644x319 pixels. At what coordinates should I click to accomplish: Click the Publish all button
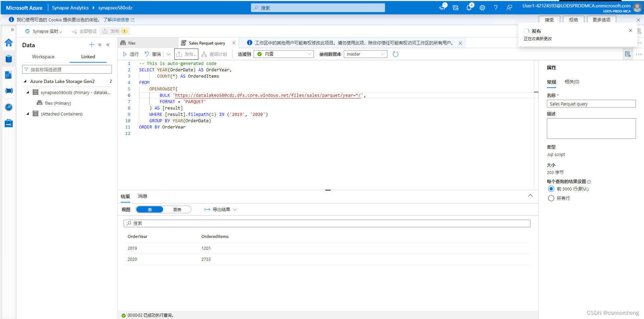pos(115,31)
